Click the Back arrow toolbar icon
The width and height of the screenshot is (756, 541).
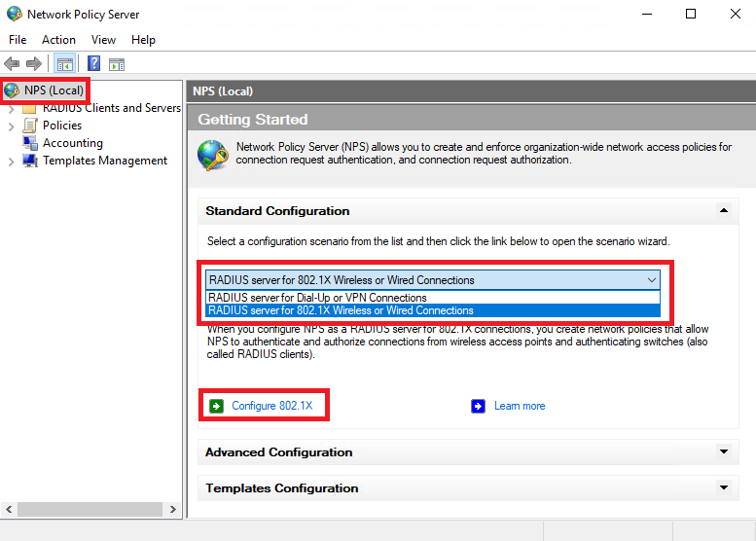12,63
